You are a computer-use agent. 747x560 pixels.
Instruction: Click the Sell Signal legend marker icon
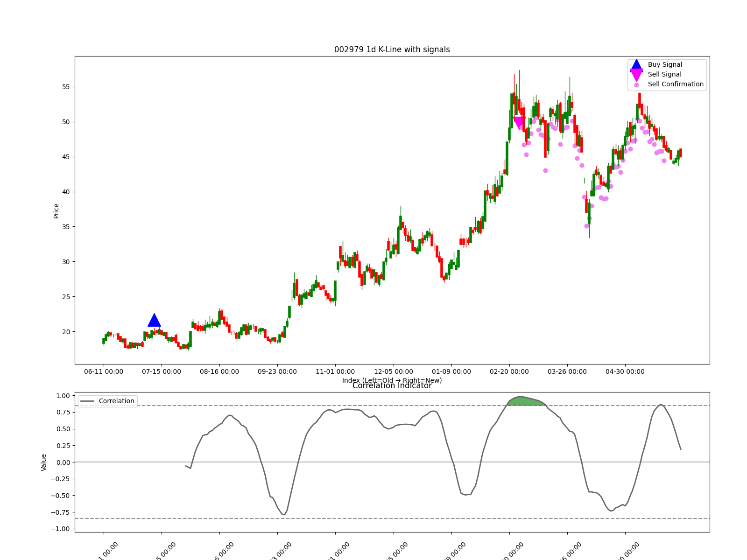[636, 75]
